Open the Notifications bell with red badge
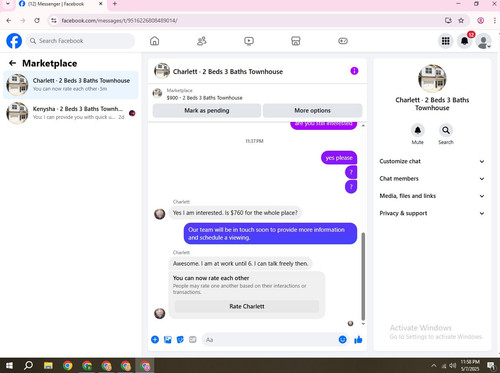500x373 pixels. coord(464,41)
